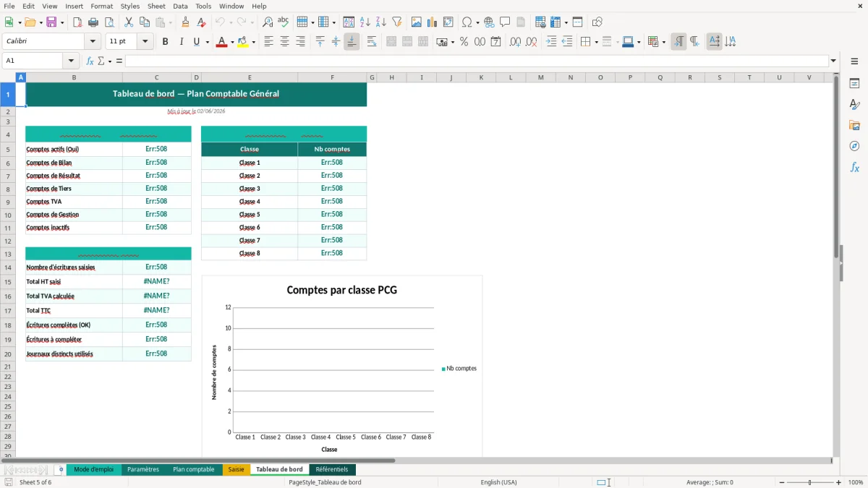
Task: Click the Increase Indent icon
Action: 551,42
